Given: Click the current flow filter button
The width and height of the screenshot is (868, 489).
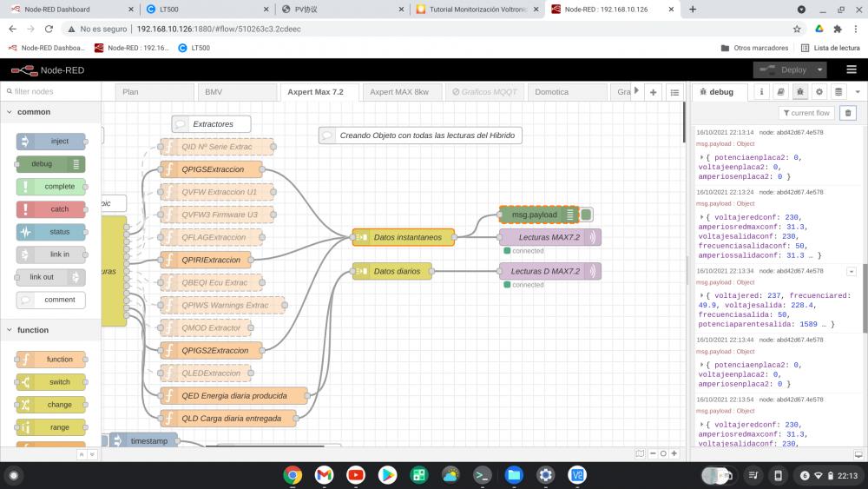Looking at the screenshot, I should pos(806,113).
